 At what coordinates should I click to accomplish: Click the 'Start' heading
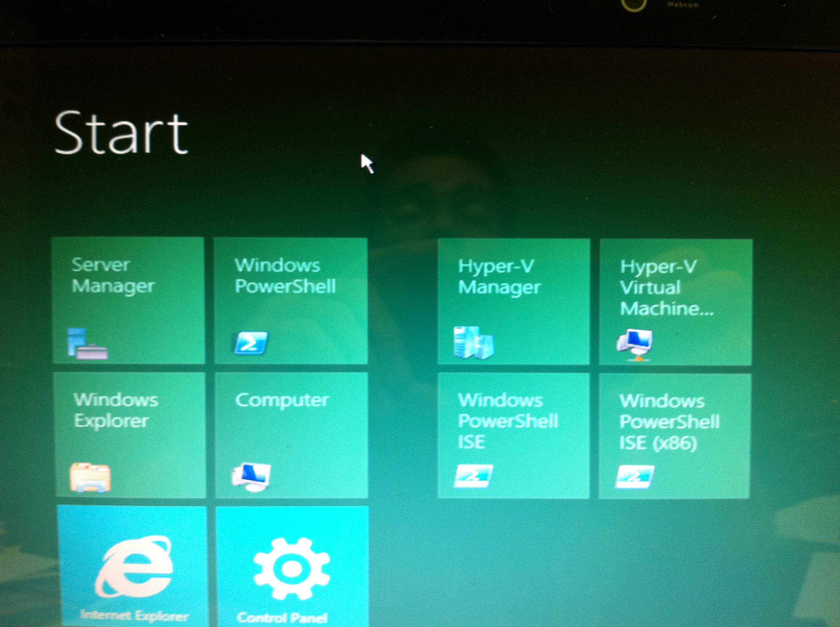(121, 133)
